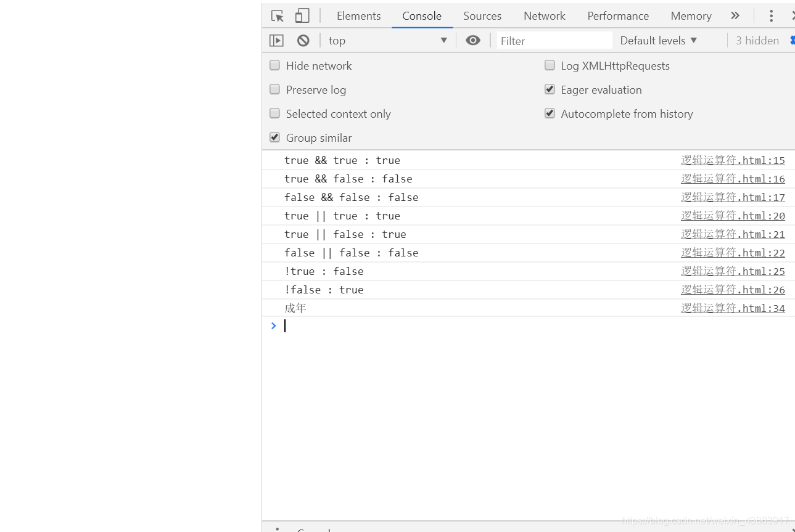The height and width of the screenshot is (532, 795).
Task: Open source link 逻辑运算符.html:15
Action: 733,160
